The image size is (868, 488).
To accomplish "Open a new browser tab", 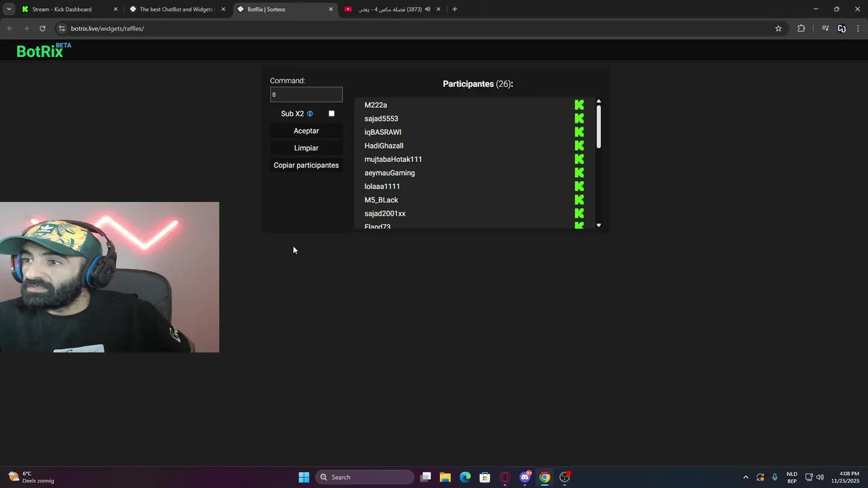I will pyautogui.click(x=454, y=9).
